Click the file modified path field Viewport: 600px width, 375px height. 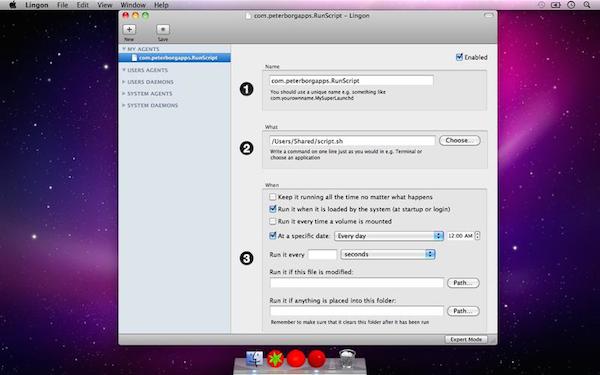click(357, 283)
